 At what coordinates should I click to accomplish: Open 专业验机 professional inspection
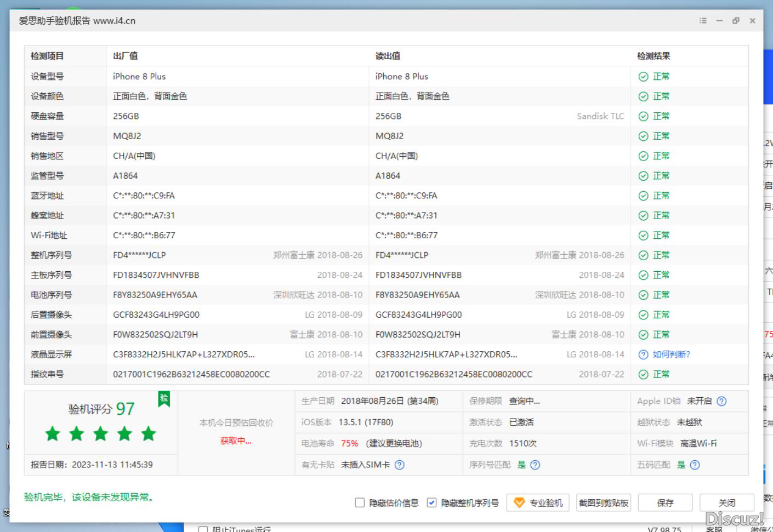(x=538, y=502)
